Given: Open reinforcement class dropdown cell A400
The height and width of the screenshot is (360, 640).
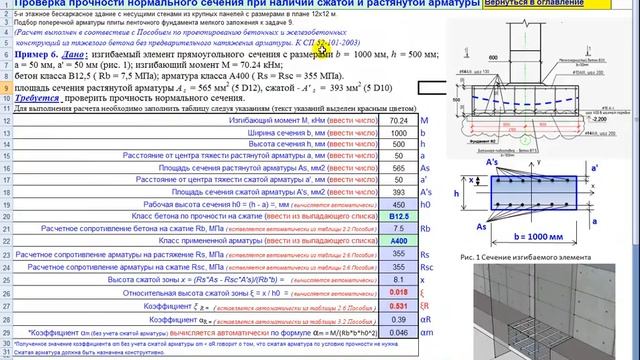Looking at the screenshot, I should 398,241.
